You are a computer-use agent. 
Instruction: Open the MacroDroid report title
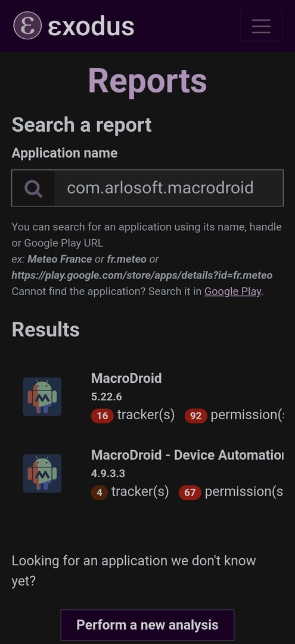click(x=126, y=378)
